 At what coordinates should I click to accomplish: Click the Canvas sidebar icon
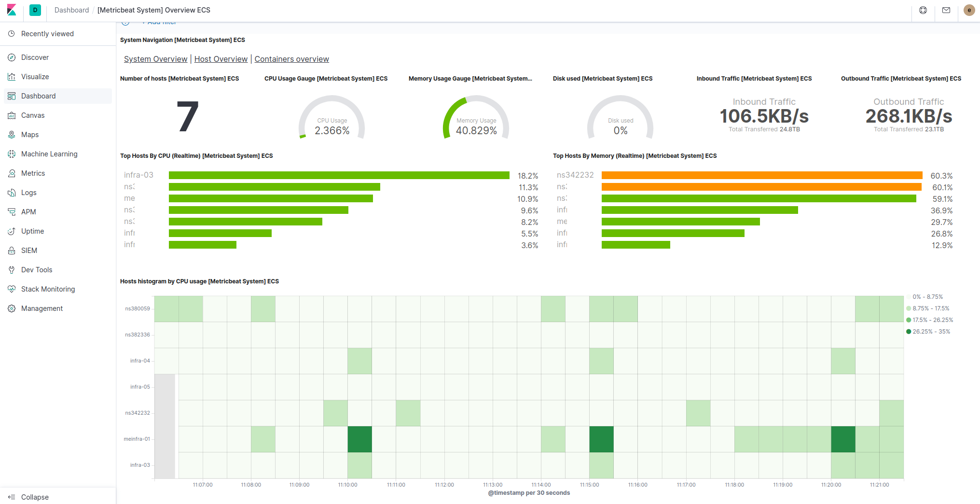point(12,115)
